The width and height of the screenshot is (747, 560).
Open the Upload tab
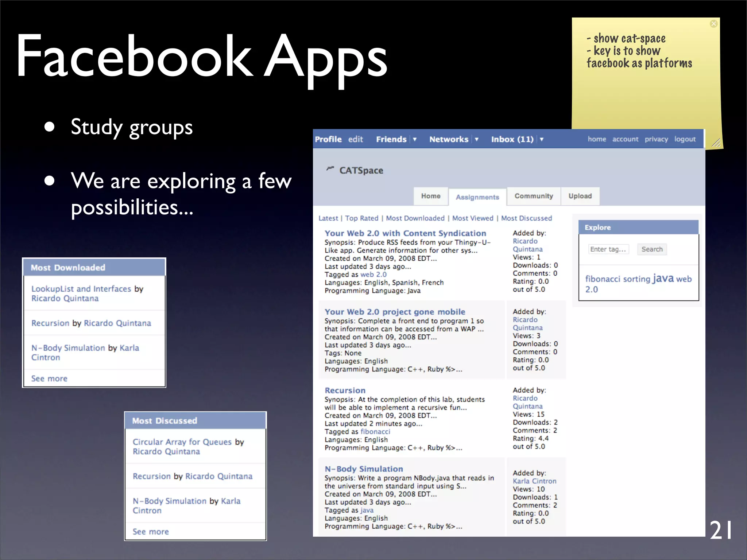pyautogui.click(x=580, y=196)
